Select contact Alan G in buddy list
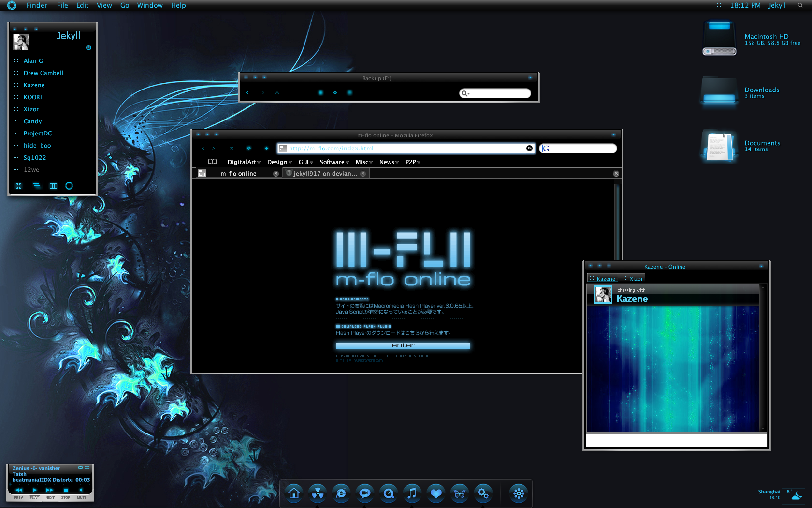 (x=33, y=61)
